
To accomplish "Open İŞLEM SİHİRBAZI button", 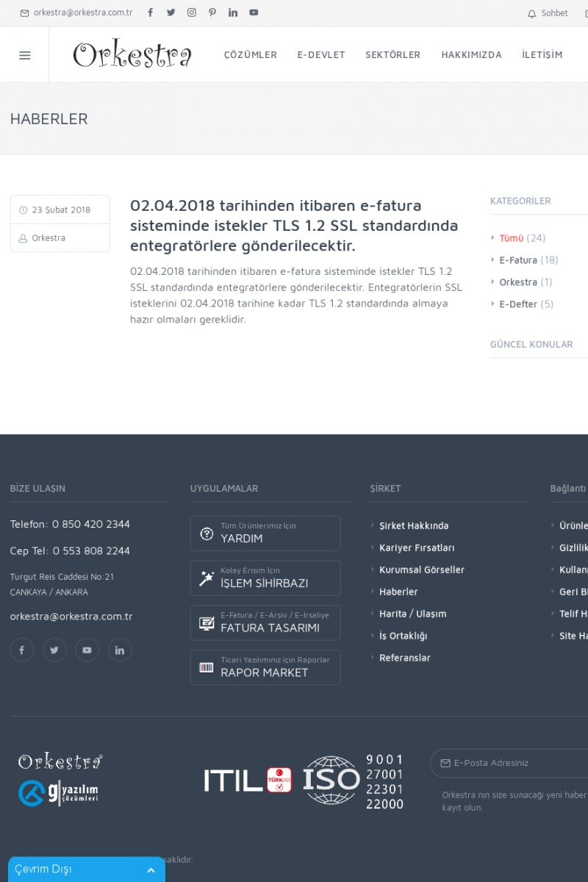I will [265, 578].
